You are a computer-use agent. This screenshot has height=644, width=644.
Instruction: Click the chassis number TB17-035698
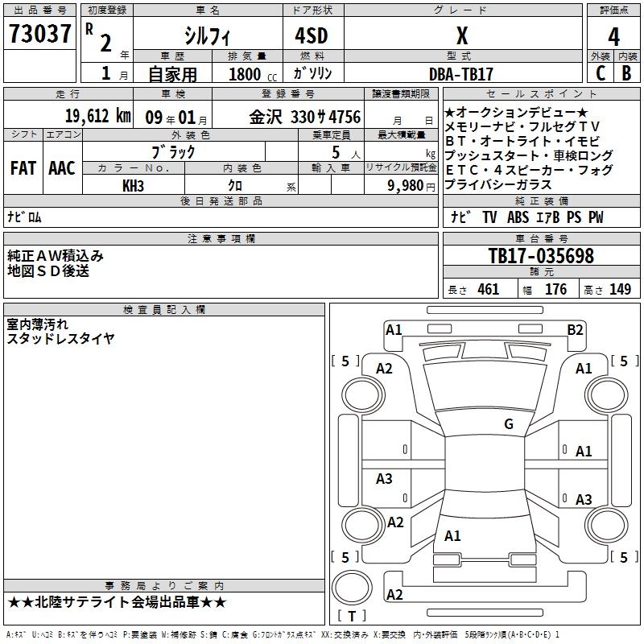541,256
